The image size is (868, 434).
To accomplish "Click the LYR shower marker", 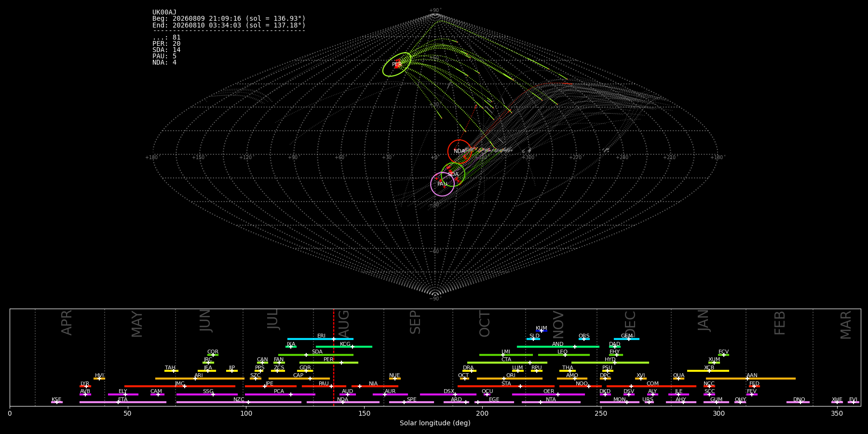I will 85,386.
